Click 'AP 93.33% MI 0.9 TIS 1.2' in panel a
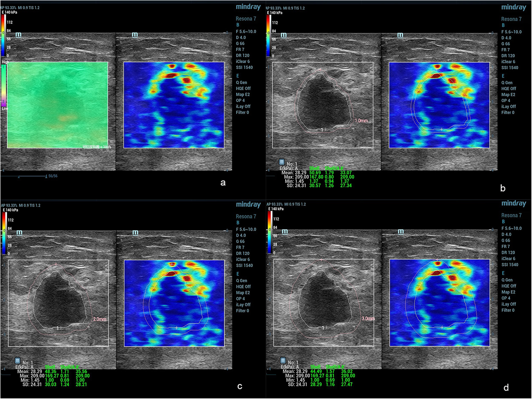 (20, 8)
